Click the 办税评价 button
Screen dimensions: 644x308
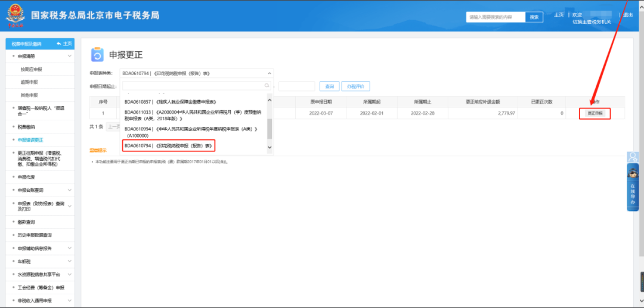coord(356,86)
